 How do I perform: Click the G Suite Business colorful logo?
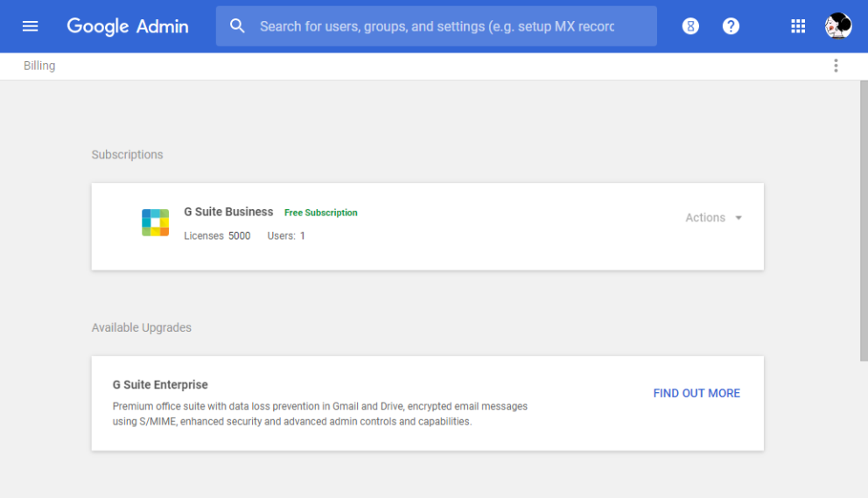coord(155,222)
